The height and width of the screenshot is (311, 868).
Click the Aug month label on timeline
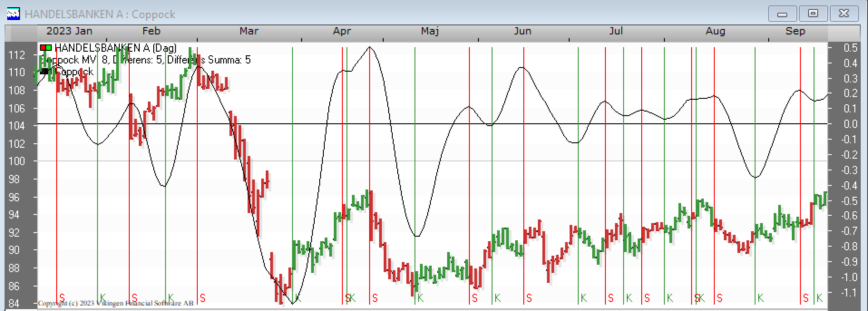(x=715, y=31)
